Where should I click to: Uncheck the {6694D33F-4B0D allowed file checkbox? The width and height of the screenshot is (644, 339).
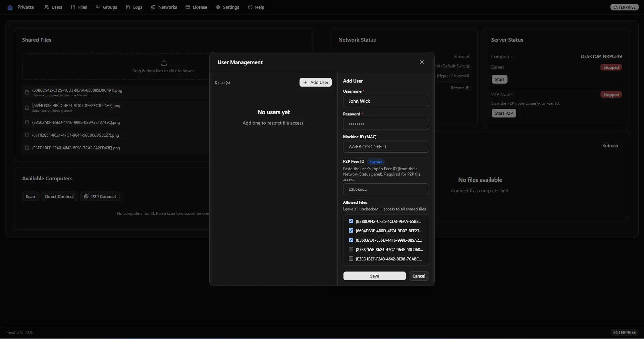coord(351,231)
